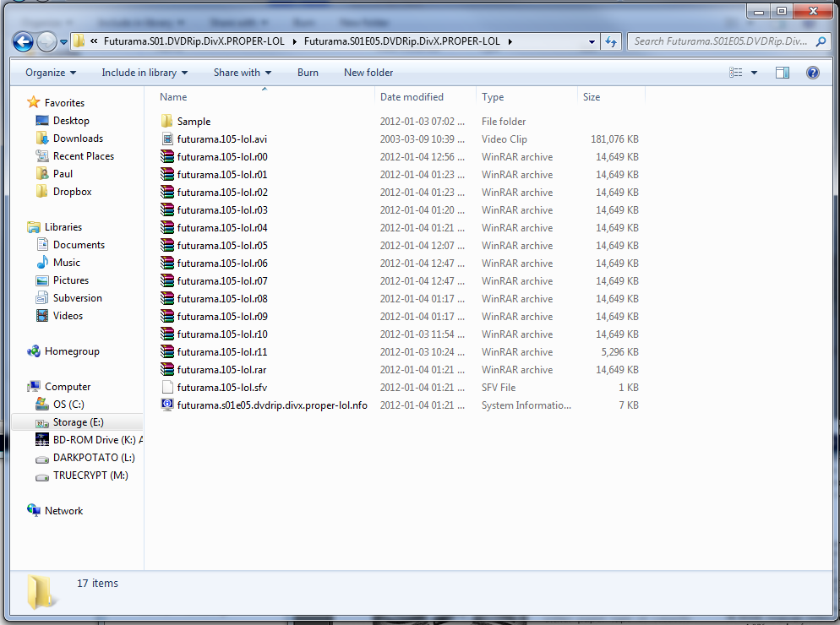Image resolution: width=840 pixels, height=625 pixels.
Task: Open the DARKPOTATO (L:) drive
Action: (94, 458)
